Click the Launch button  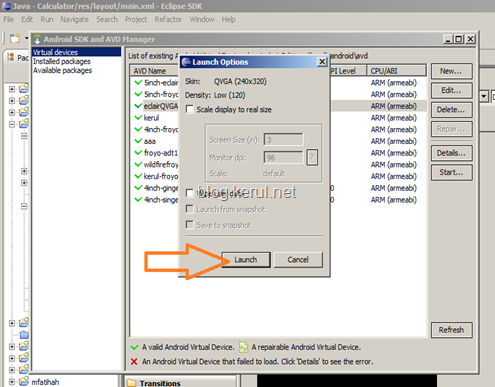click(x=246, y=260)
